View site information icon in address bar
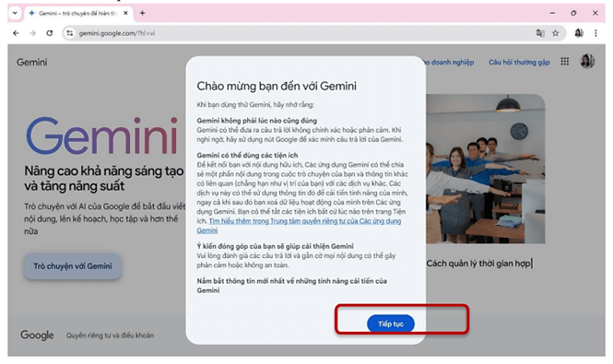 click(69, 33)
